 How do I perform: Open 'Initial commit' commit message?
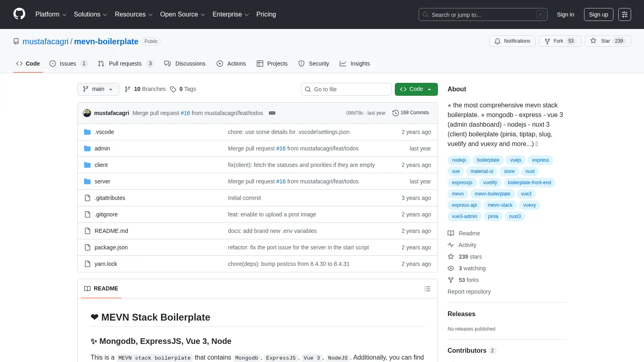point(244,198)
